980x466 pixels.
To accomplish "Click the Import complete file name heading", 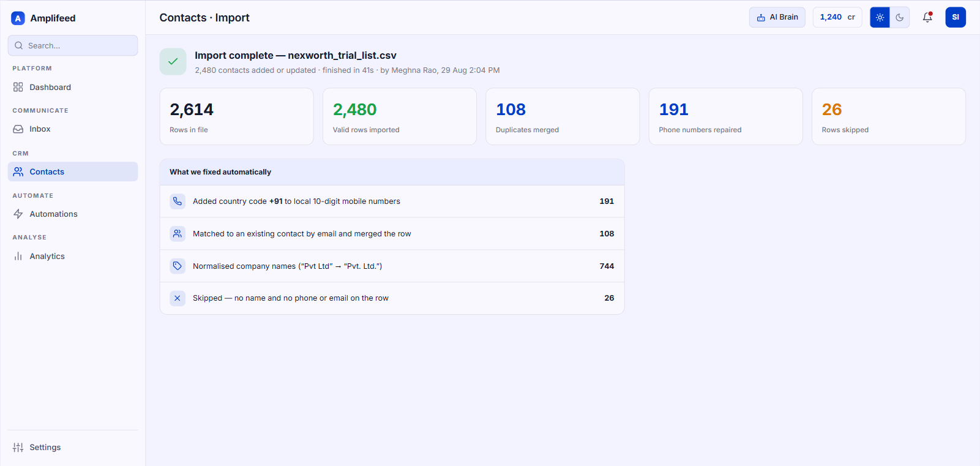I will point(296,56).
